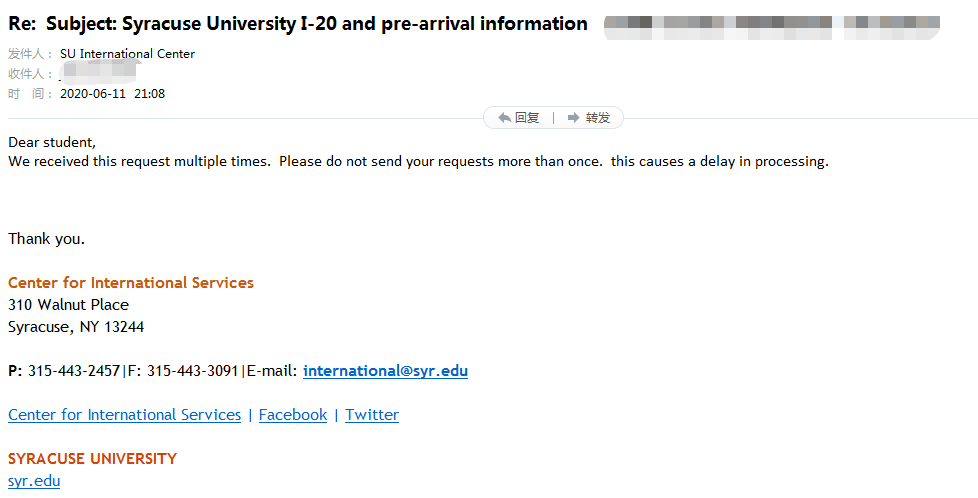Click the email subject title
Viewport: 978px width, 498px height.
click(x=298, y=24)
